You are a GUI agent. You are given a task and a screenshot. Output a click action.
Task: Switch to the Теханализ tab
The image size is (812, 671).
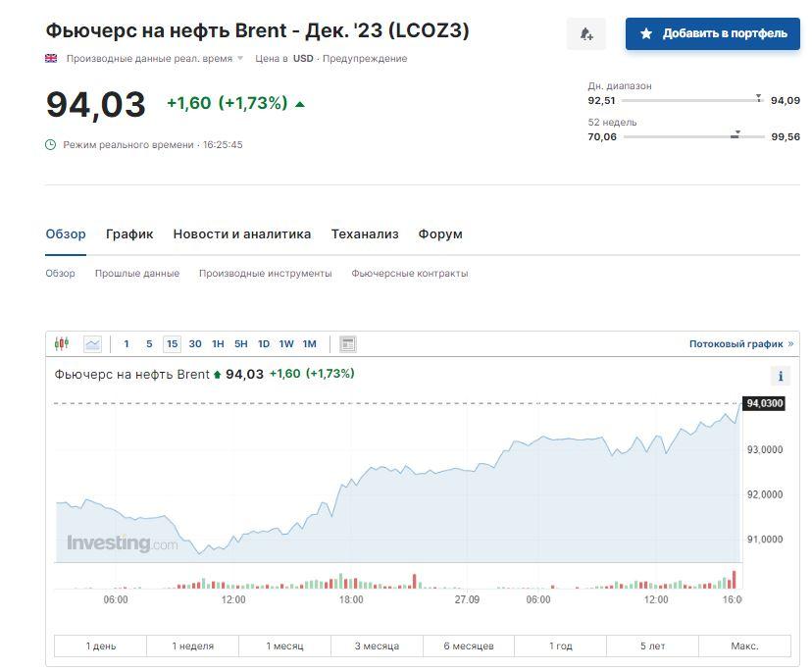(365, 233)
